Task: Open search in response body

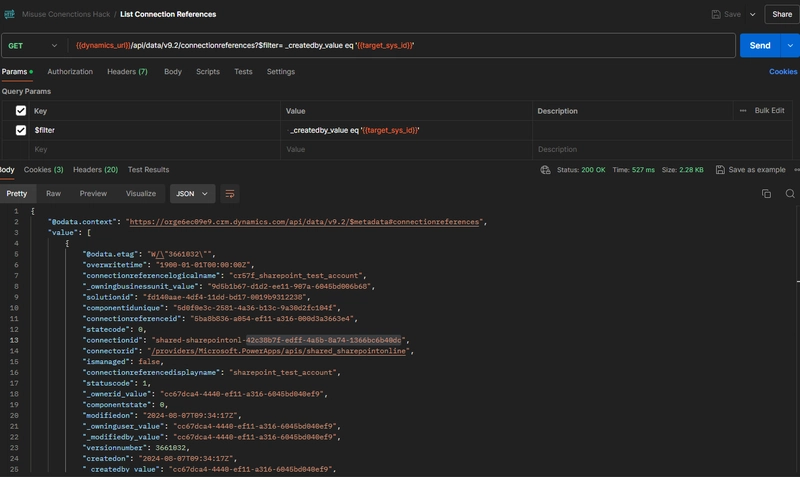Action: point(790,193)
